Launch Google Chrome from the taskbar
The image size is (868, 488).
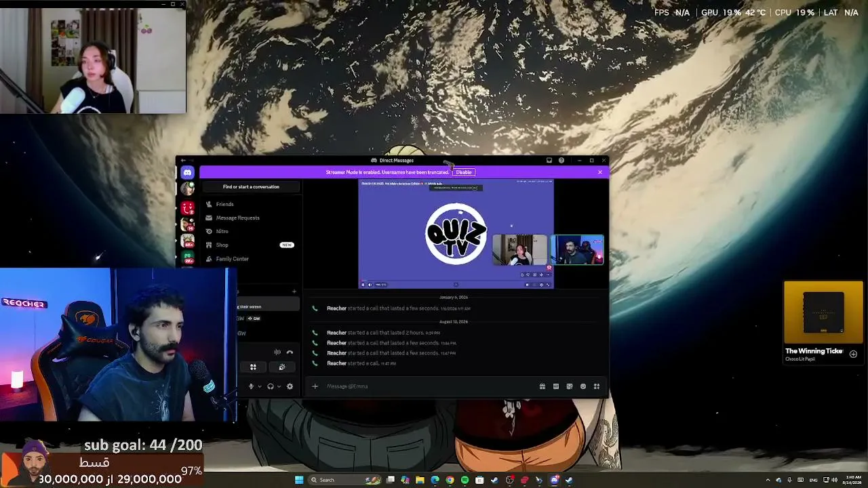[x=450, y=480]
